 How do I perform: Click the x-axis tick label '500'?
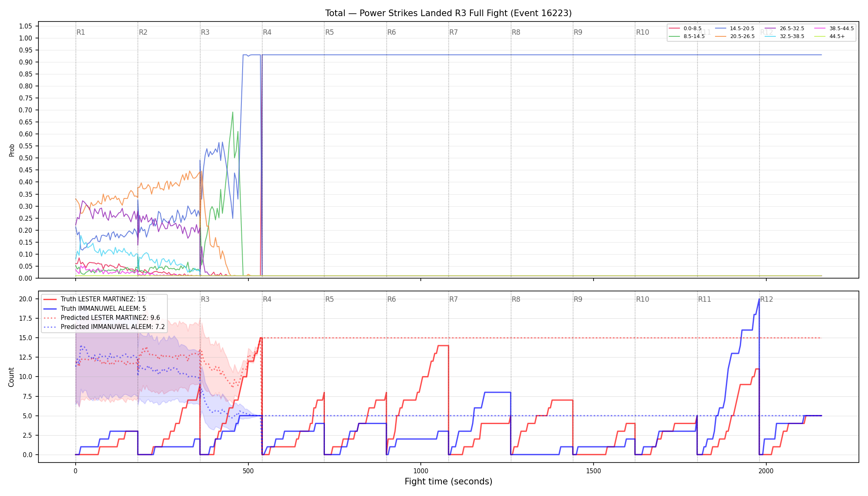[248, 471]
